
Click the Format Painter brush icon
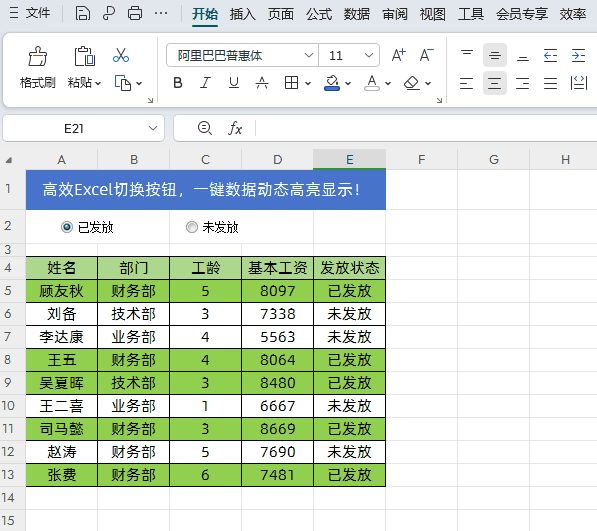point(38,57)
